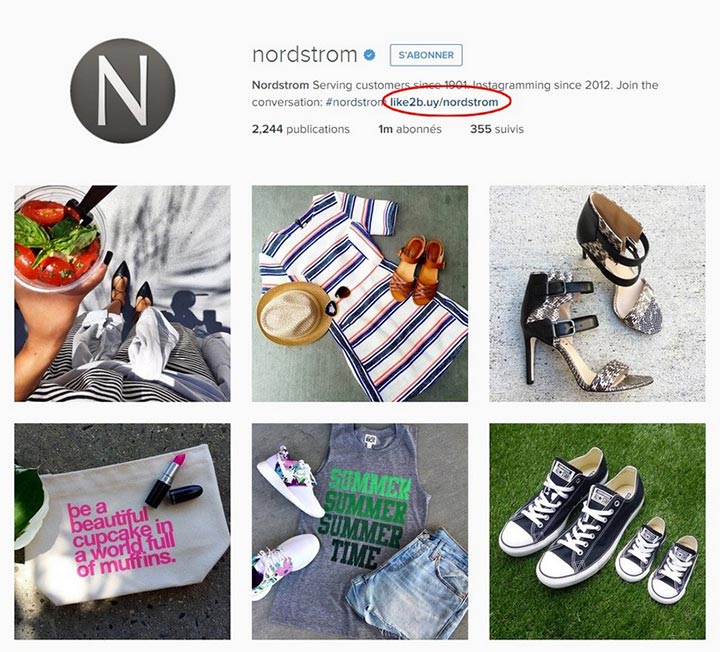Open the snakeskin high heels photo

[x=597, y=293]
